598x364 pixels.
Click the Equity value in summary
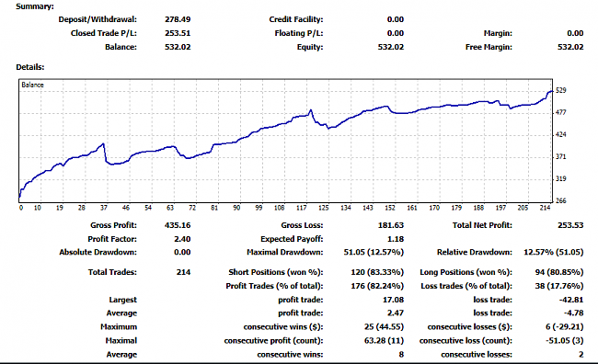[390, 47]
